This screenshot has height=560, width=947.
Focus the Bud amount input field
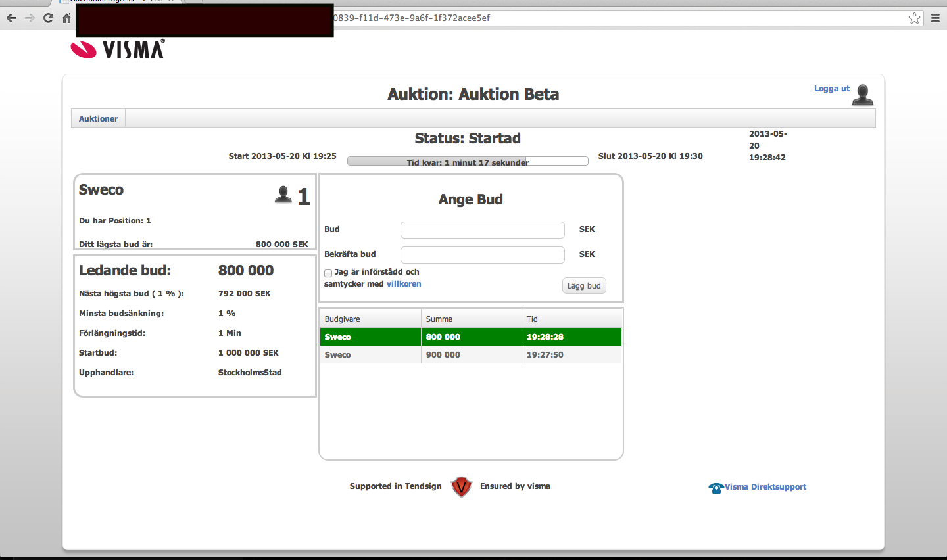[x=483, y=229]
